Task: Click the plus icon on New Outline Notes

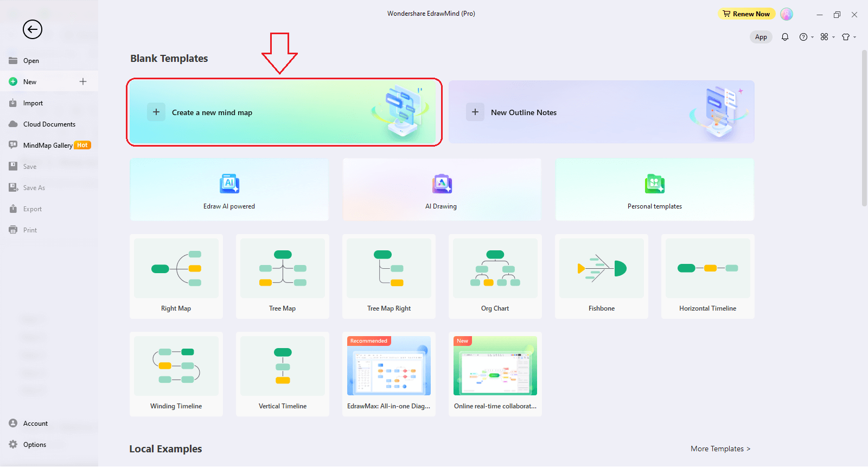Action: click(475, 112)
